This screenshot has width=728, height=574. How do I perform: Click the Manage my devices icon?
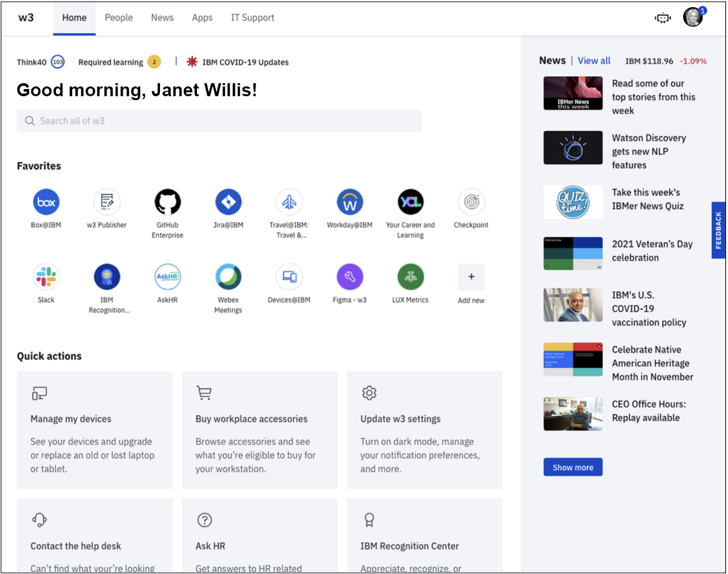click(x=40, y=393)
